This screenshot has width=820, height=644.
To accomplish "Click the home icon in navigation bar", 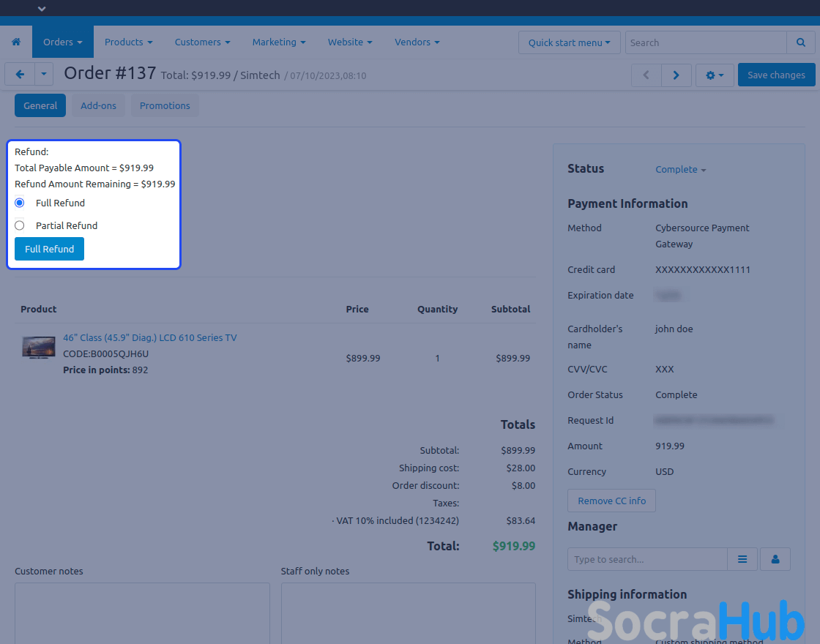I will point(16,42).
